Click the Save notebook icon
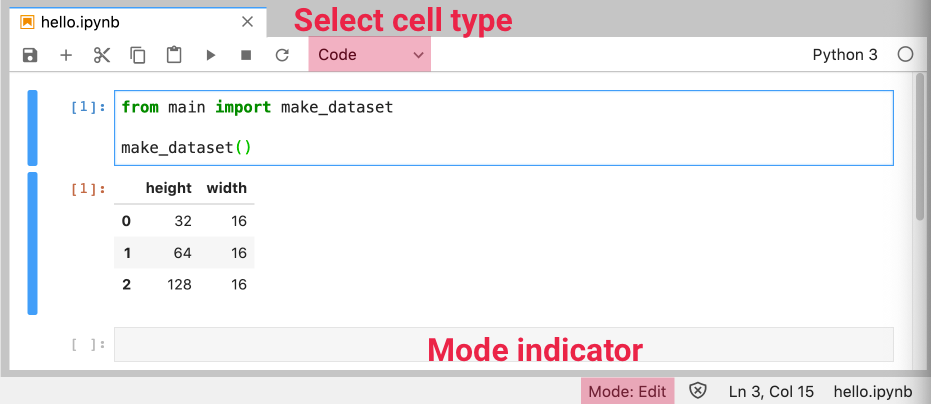The height and width of the screenshot is (404, 931). [30, 55]
